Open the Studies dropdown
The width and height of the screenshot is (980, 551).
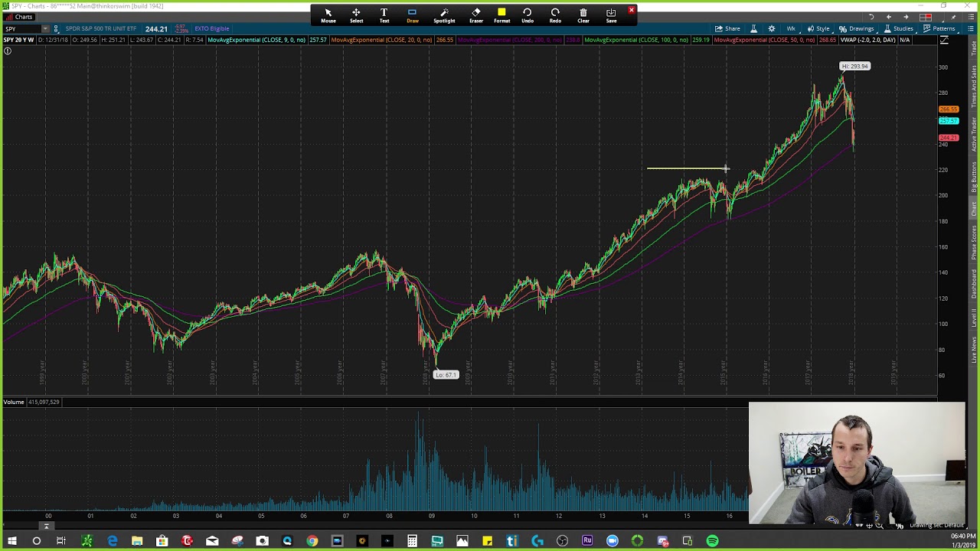[x=899, y=28]
